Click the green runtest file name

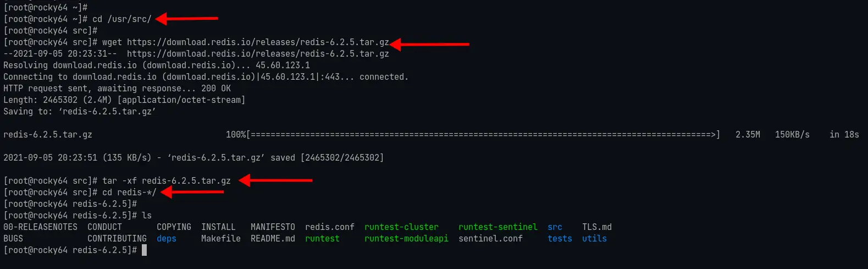[x=322, y=239]
